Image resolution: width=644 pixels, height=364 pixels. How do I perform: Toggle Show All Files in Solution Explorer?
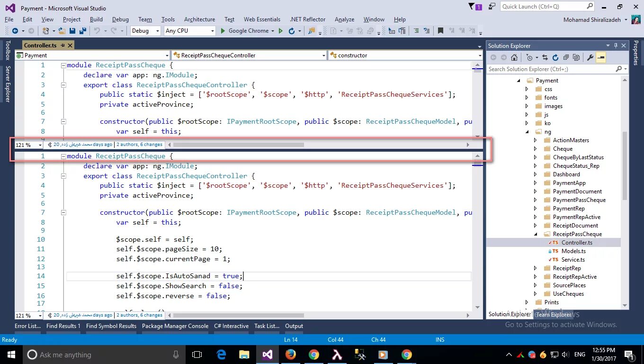click(576, 57)
